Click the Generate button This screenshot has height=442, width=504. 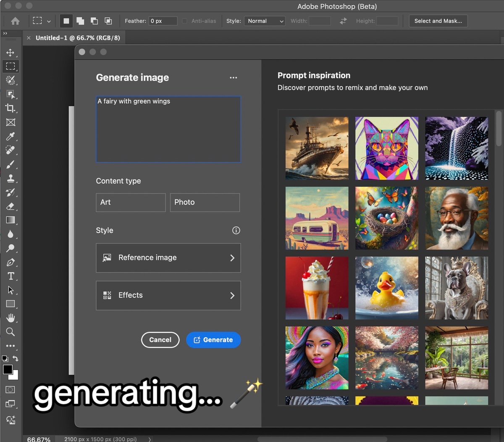(213, 340)
